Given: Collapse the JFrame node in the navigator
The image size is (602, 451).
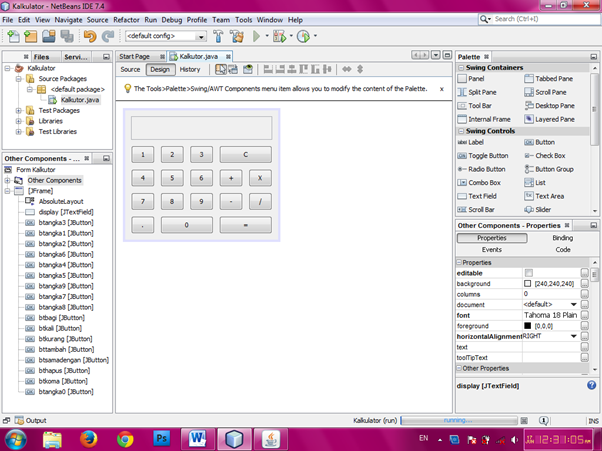Looking at the screenshot, I should 7,191.
